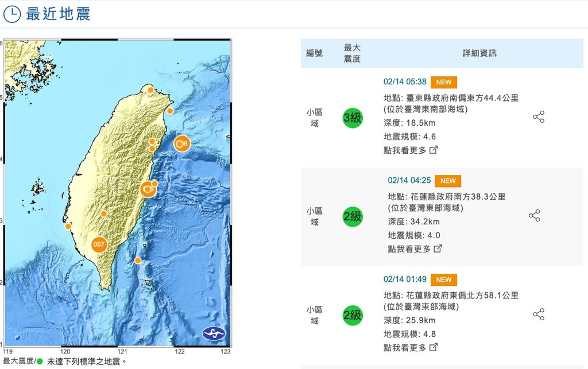Viewport: 588px width, 369px height.
Task: Click the 編號 column header
Action: pyautogui.click(x=314, y=53)
